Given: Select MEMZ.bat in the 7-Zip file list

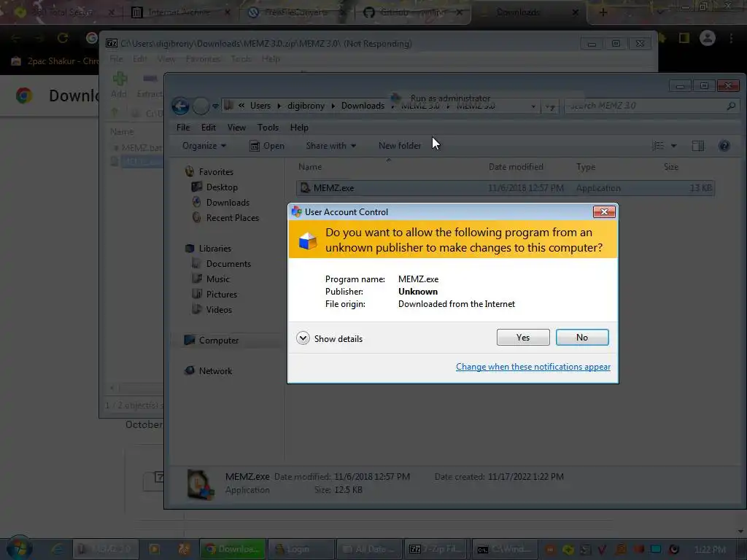Looking at the screenshot, I should coord(142,147).
